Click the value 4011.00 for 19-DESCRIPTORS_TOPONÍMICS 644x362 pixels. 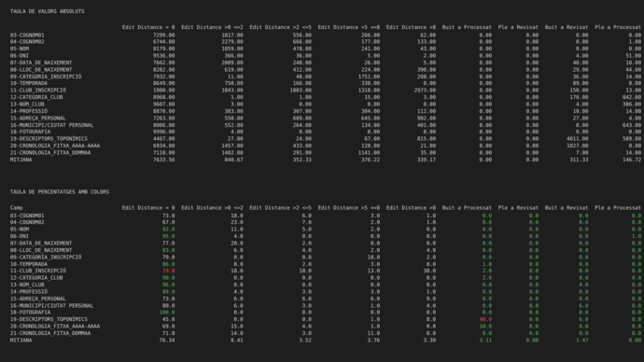coord(577,139)
